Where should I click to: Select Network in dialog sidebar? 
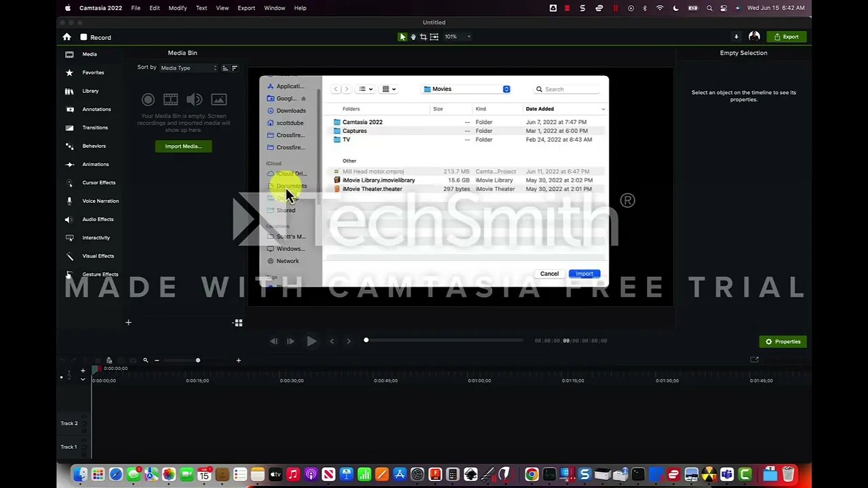(x=283, y=261)
